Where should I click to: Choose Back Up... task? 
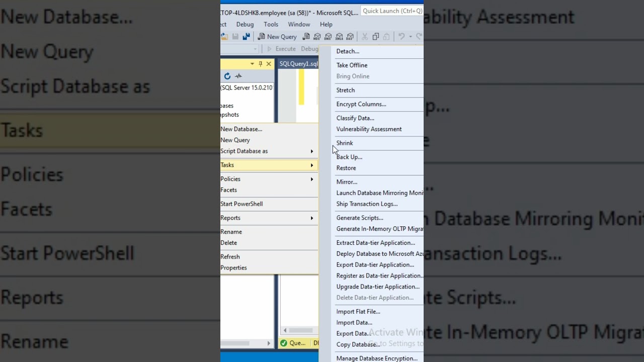point(371,157)
